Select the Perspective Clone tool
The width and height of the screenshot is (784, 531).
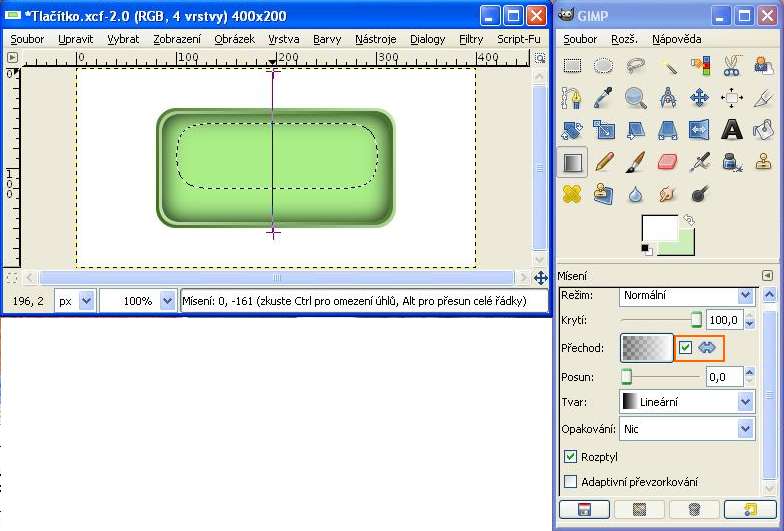604,194
